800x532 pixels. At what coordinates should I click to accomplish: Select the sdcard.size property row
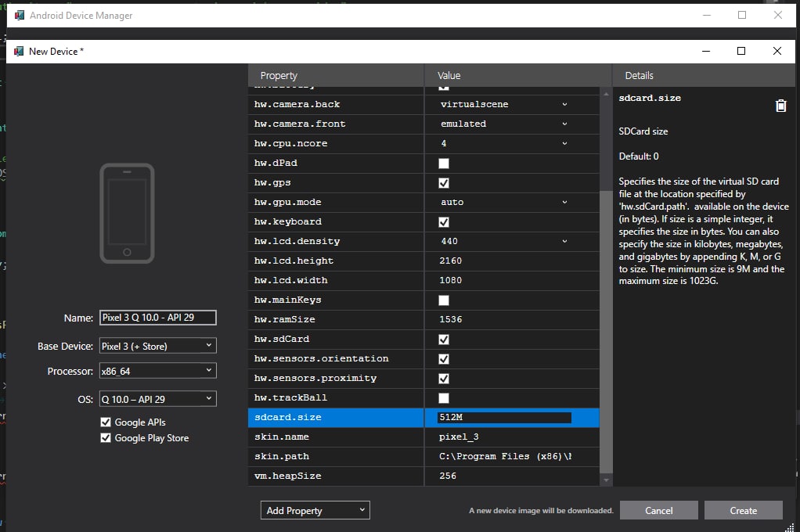(423, 417)
